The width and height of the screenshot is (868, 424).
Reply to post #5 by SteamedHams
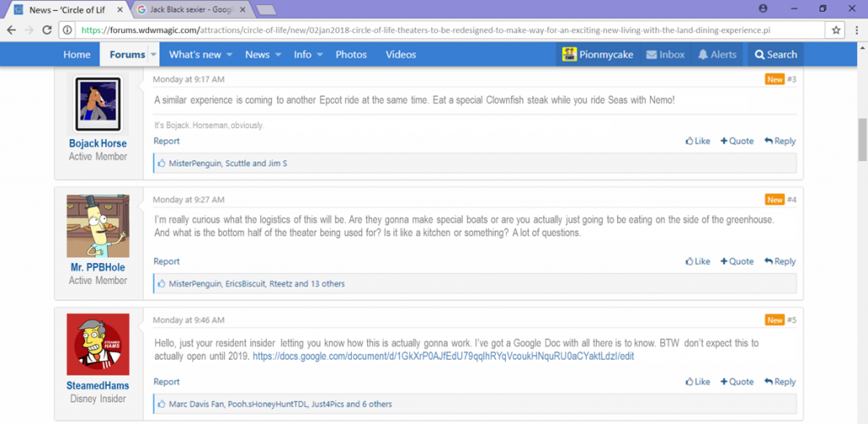780,382
